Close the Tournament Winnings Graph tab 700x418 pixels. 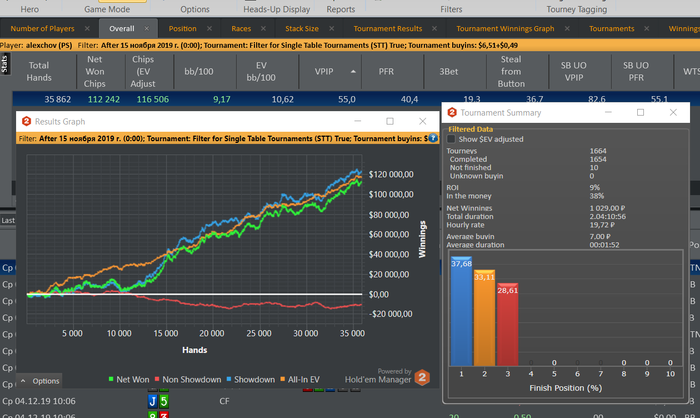[x=567, y=29]
